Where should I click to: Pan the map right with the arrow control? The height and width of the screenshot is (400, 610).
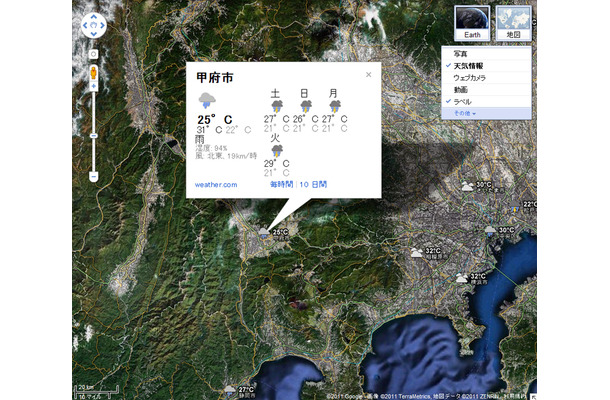pyautogui.click(x=102, y=26)
